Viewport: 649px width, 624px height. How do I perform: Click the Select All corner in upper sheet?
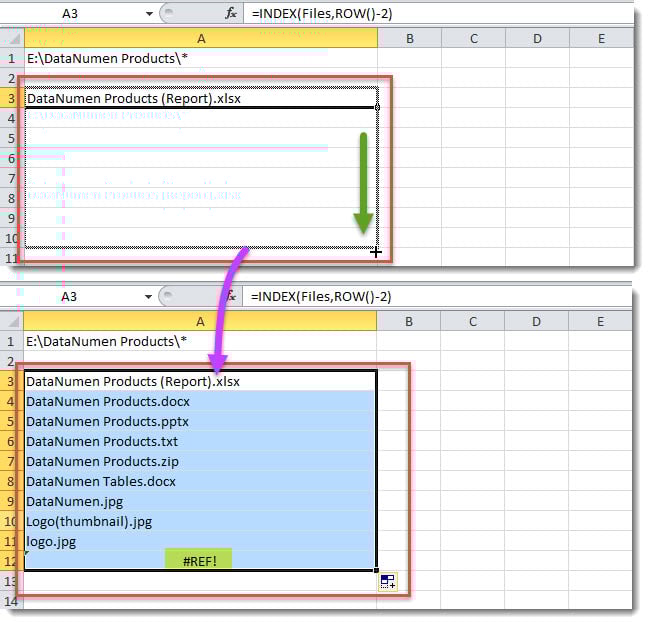tap(12, 38)
